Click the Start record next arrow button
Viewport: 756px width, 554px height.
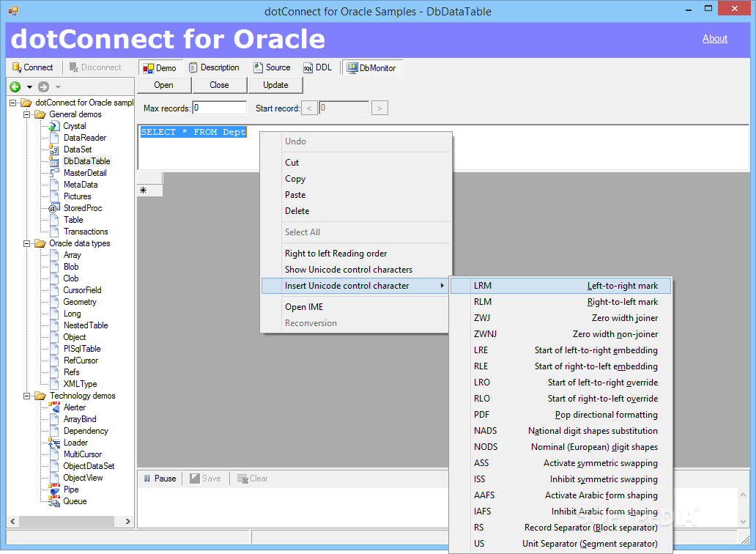coord(379,108)
